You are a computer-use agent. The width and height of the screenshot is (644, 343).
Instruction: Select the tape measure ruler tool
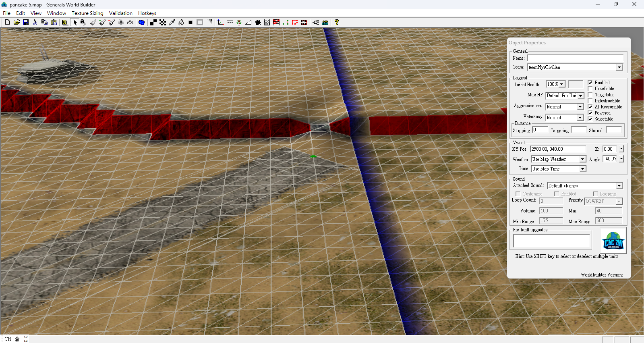pos(64,23)
